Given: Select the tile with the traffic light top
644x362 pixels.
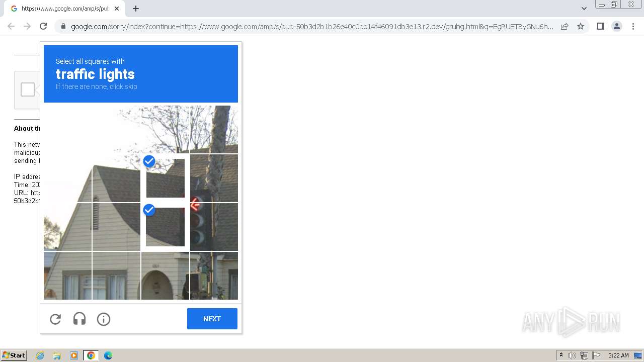Looking at the screenshot, I should click(x=214, y=178).
